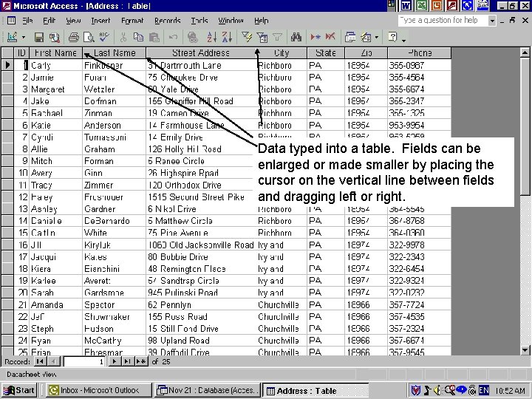
Task: Open Print Preview from the toolbar
Action: (x=89, y=37)
